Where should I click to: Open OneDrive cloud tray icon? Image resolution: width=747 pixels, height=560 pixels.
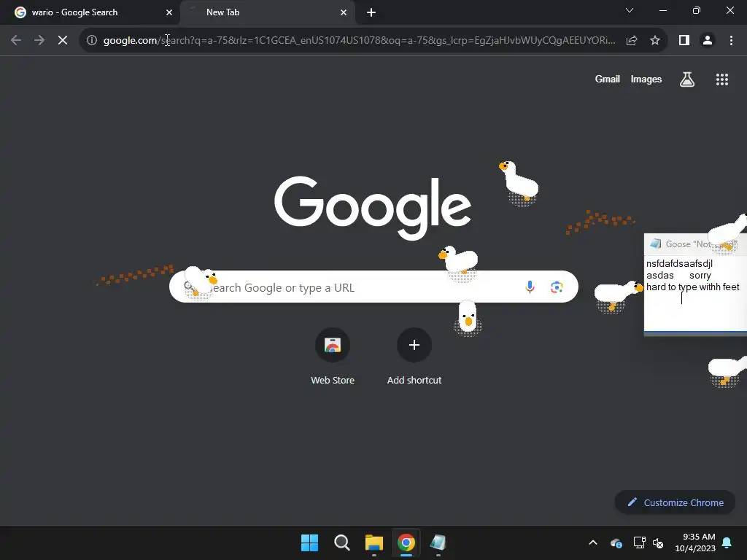click(616, 542)
